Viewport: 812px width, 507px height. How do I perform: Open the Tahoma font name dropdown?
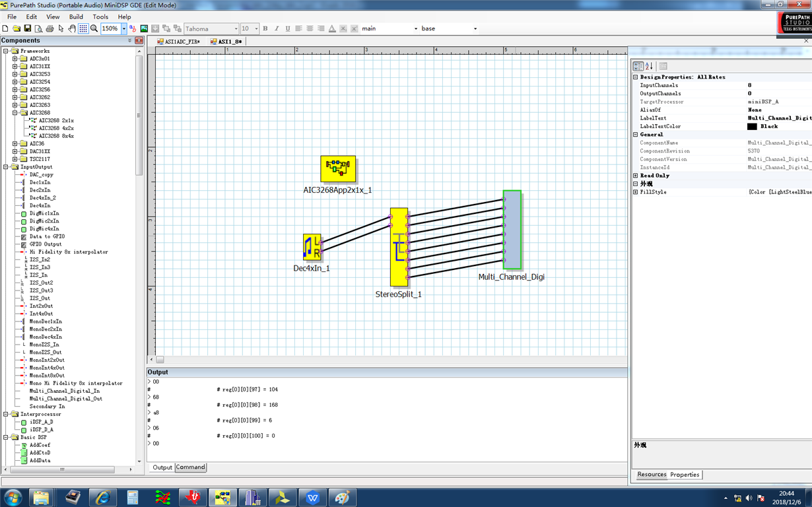236,29
